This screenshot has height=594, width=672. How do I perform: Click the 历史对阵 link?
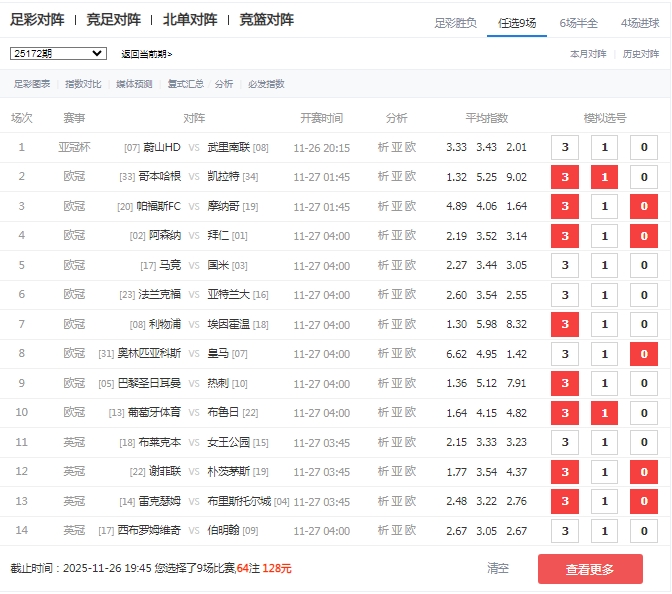(x=640, y=54)
